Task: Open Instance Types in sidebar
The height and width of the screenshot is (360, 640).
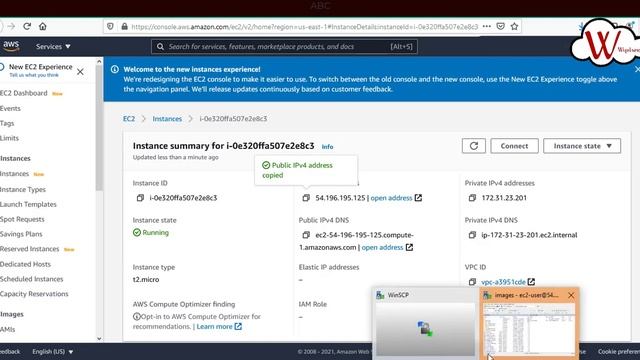Action: coord(23,190)
